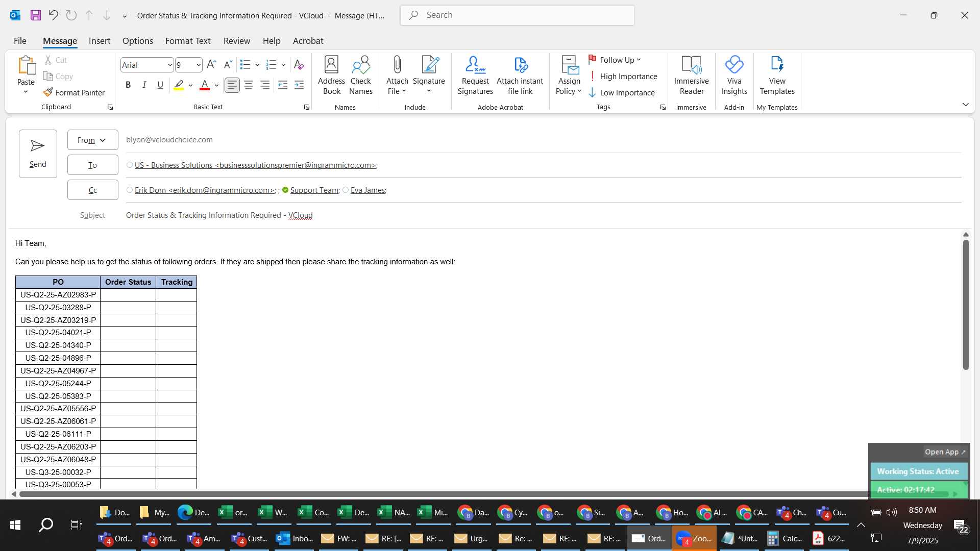Toggle center alignment
The width and height of the screenshot is (980, 551).
point(249,85)
